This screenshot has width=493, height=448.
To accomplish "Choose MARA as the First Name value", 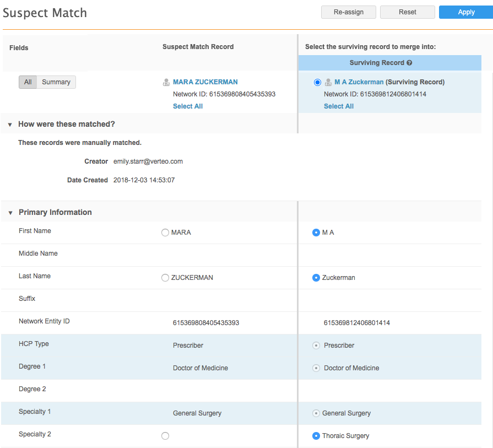I will point(165,233).
